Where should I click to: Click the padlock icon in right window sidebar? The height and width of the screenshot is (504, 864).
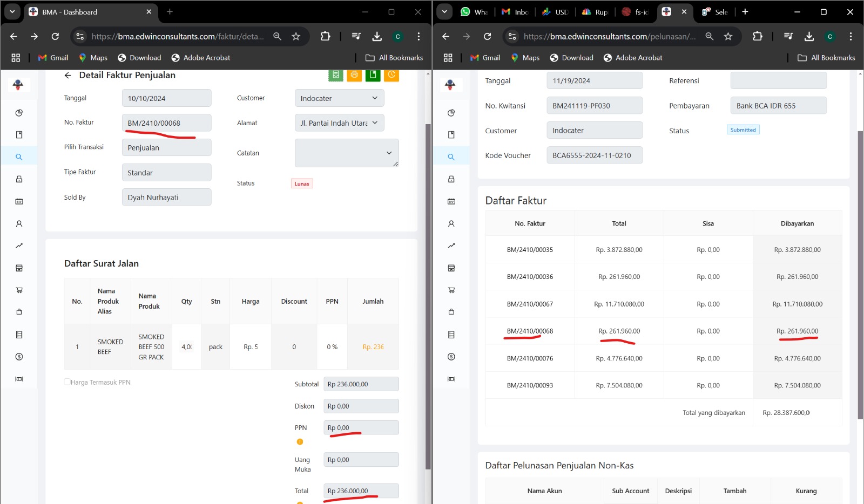451,179
